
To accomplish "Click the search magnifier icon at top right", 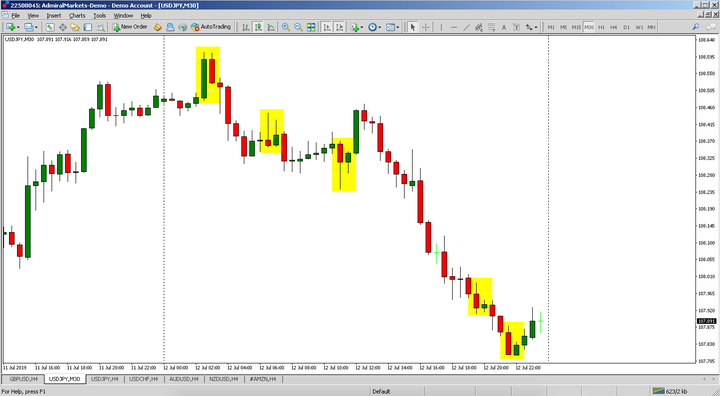I will tap(696, 27).
